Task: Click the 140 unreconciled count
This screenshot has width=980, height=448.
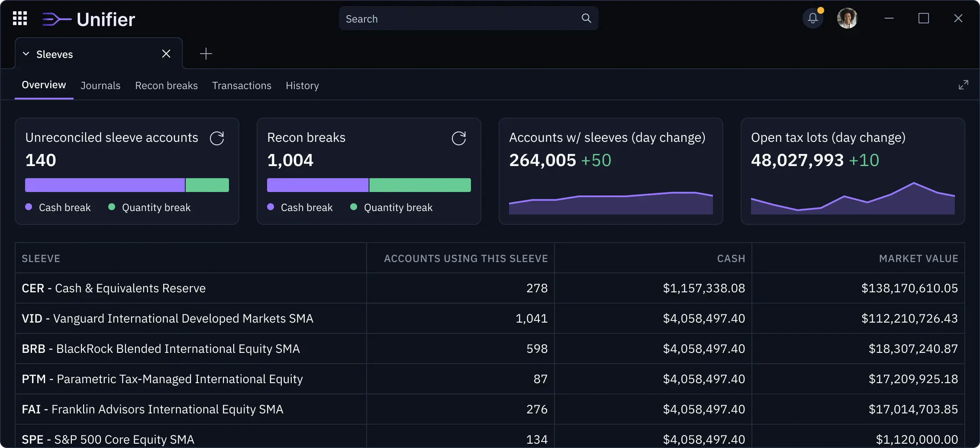Action: point(41,160)
